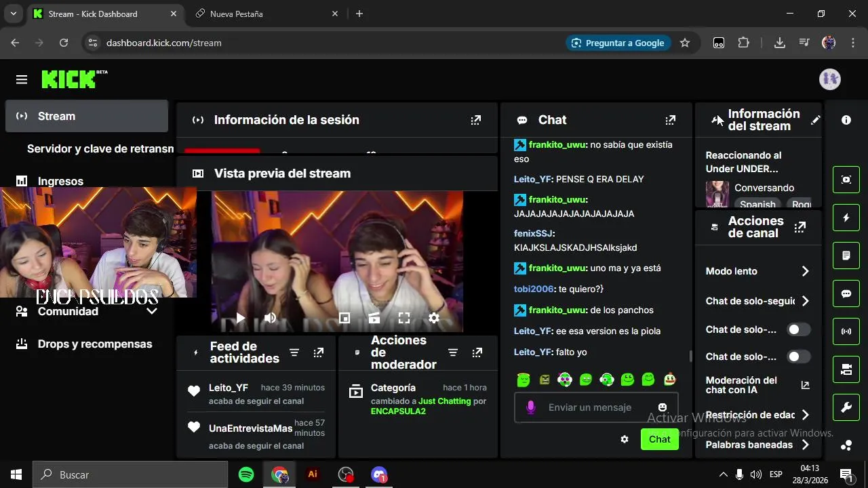Open the hamburger navigation menu
The width and height of the screenshot is (868, 488).
point(22,80)
